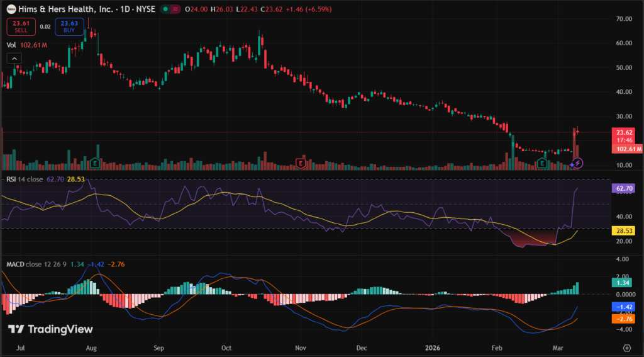This screenshot has height=357, width=644.
Task: Open the green earnings marker near August
Action: [96, 163]
